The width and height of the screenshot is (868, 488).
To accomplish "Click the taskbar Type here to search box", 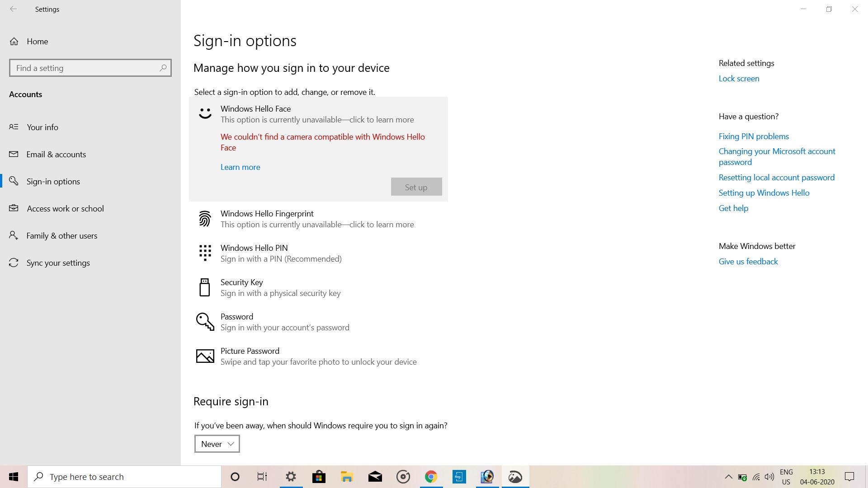I will click(124, 477).
